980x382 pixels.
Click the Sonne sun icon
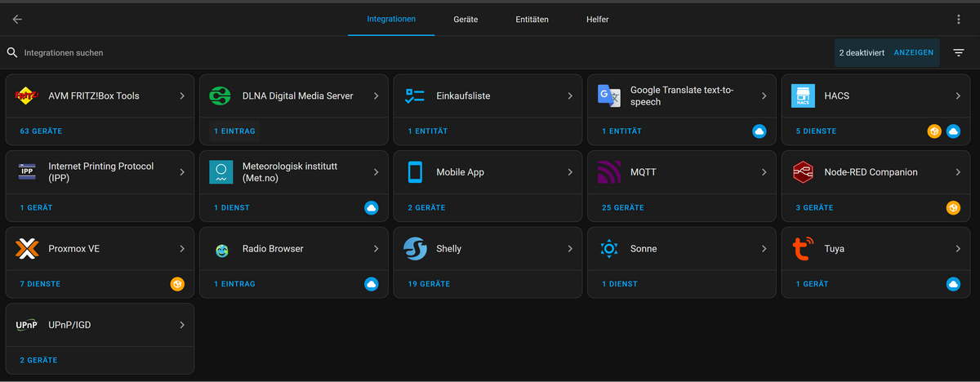(609, 249)
